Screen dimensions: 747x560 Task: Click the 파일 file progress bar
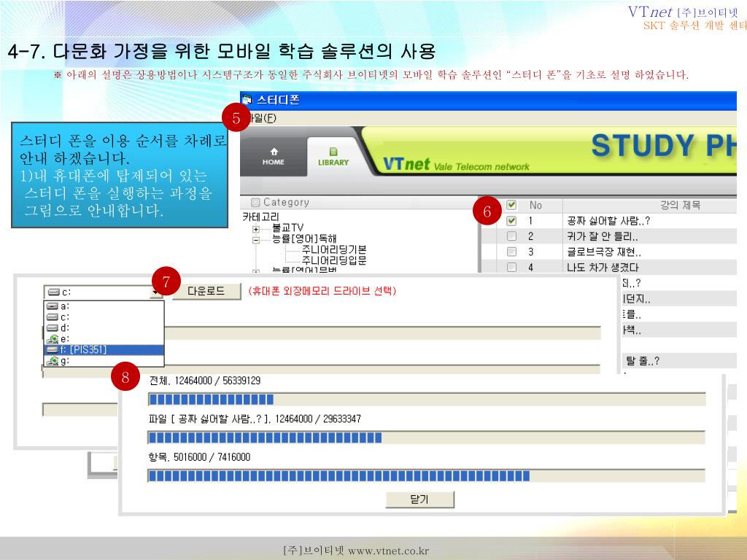click(x=426, y=437)
